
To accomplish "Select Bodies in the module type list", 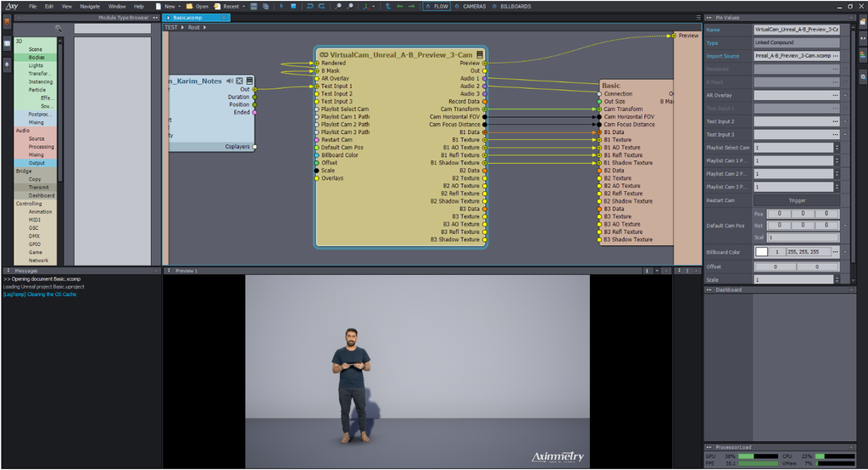I will (36, 57).
